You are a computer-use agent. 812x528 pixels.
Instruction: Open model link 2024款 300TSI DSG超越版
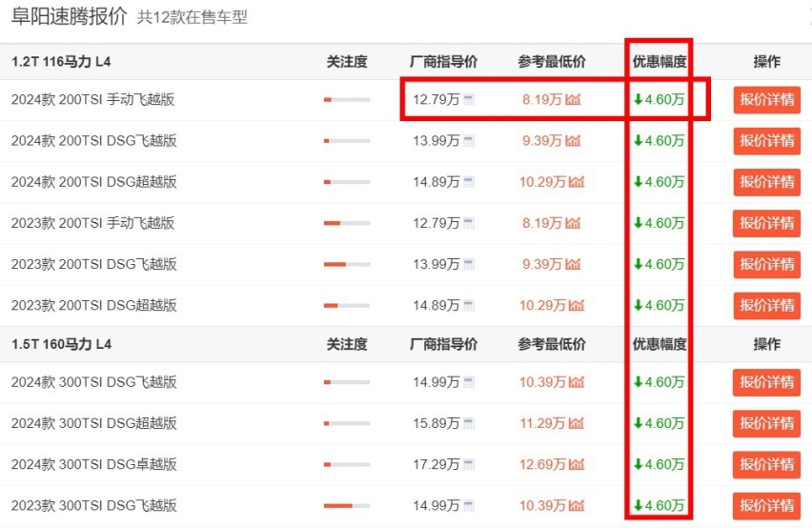pyautogui.click(x=94, y=423)
